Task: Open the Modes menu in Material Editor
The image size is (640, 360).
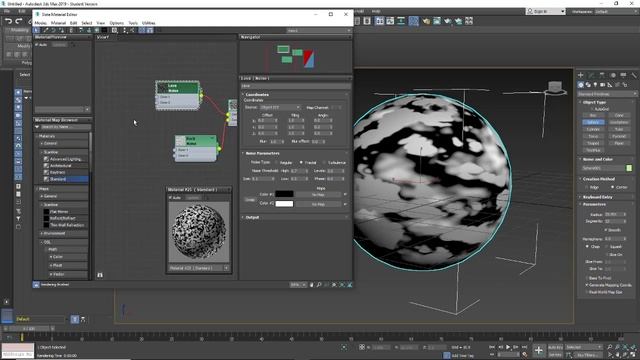Action: (x=40, y=23)
